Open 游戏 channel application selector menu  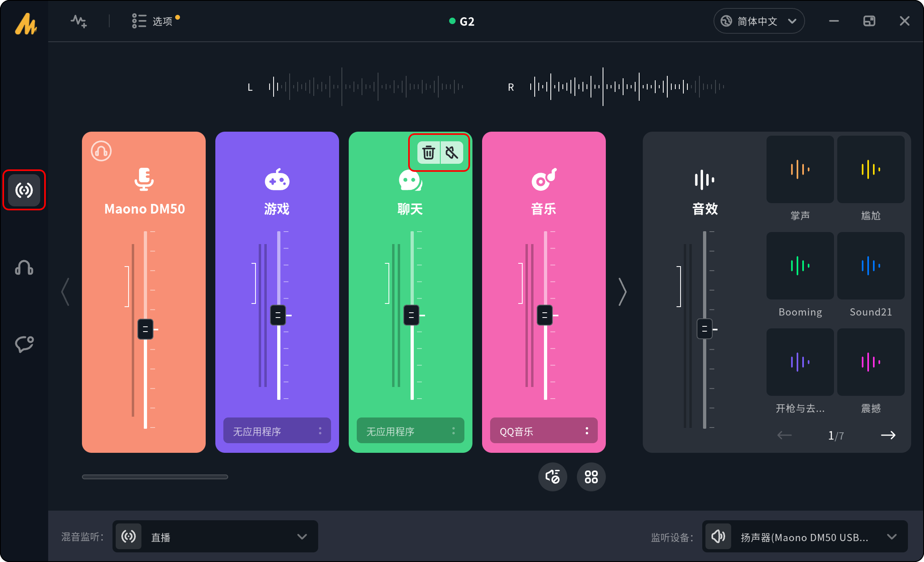[x=320, y=431]
